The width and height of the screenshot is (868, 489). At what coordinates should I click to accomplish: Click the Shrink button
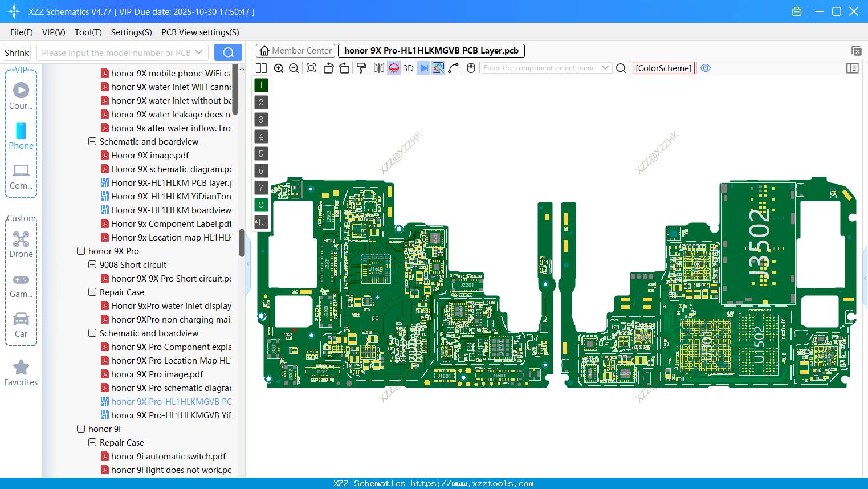(17, 52)
